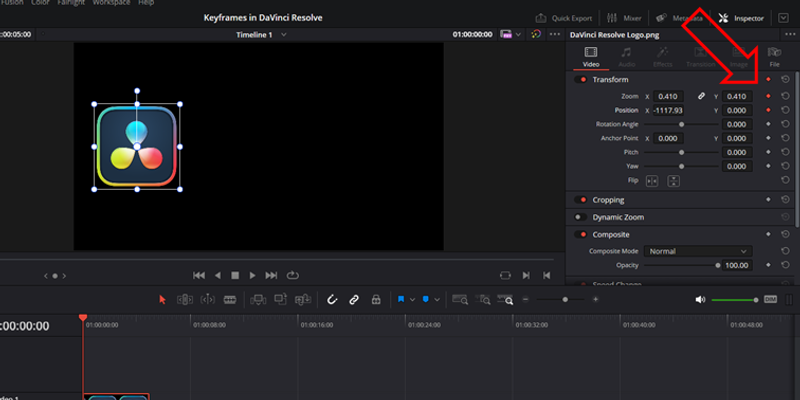The height and width of the screenshot is (400, 800).
Task: Toggle timeline snapping magnet icon
Action: [x=332, y=299]
